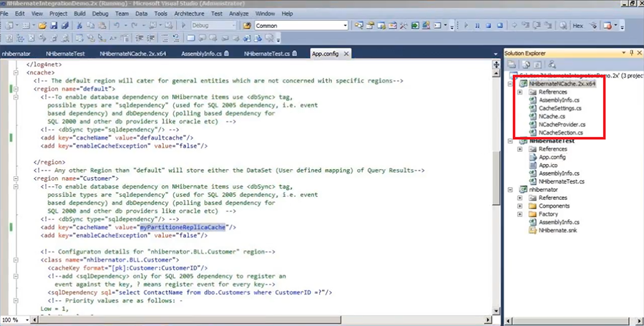Click the highlighted myPartitioneReplicaCache value

(182, 227)
